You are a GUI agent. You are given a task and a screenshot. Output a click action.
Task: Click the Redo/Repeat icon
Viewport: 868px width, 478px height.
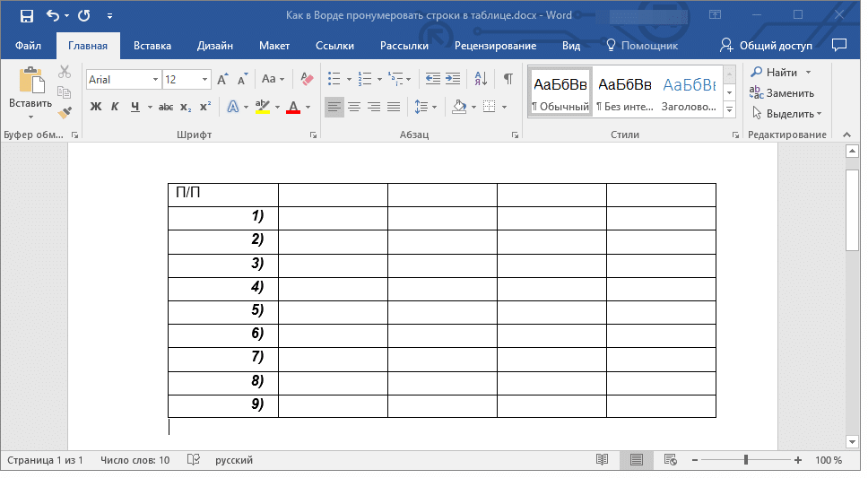point(84,15)
